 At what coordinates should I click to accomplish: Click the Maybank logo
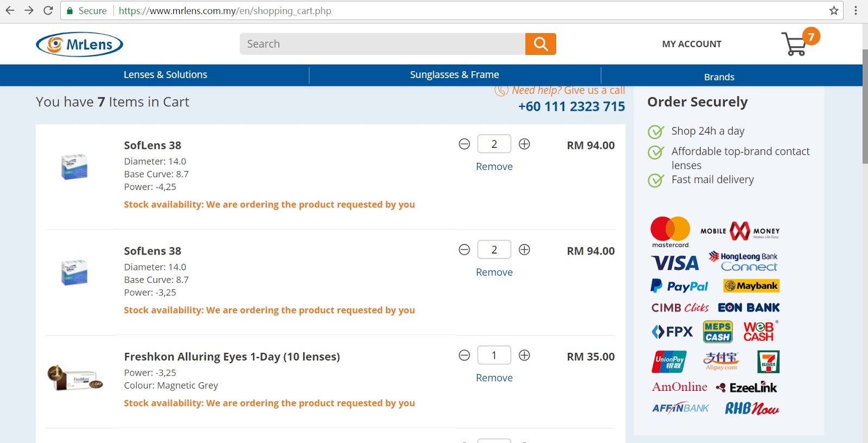[751, 286]
